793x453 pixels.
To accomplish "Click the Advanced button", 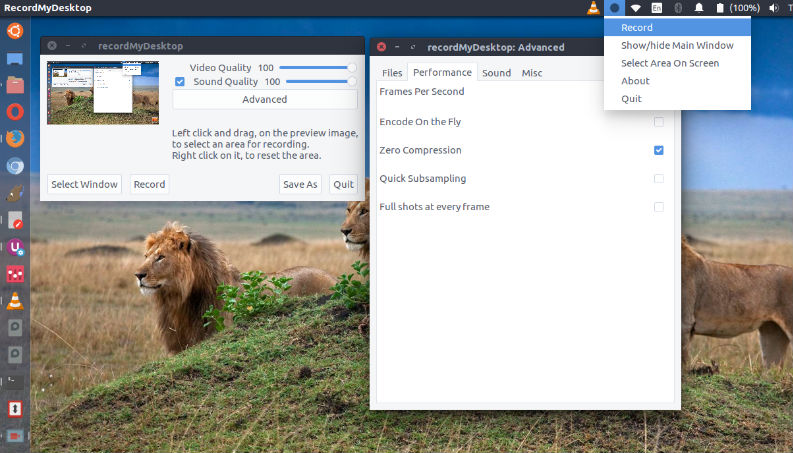I will [265, 100].
